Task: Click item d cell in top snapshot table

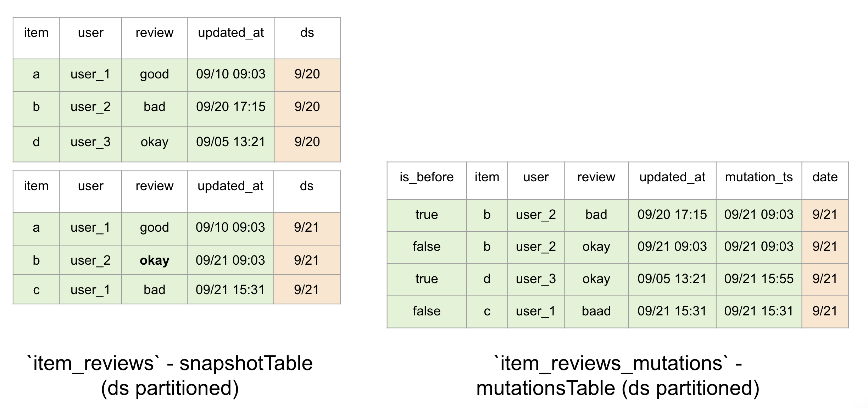Action: click(x=36, y=142)
